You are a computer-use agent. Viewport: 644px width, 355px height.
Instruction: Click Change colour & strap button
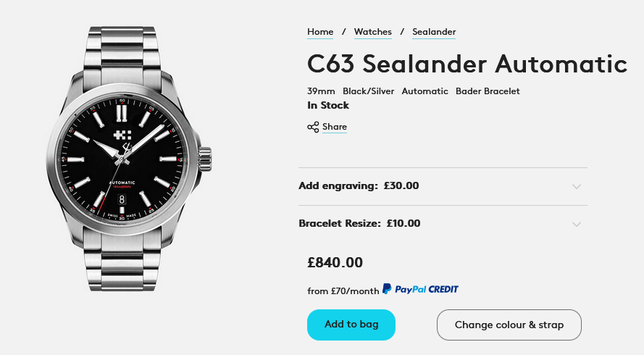click(x=509, y=325)
